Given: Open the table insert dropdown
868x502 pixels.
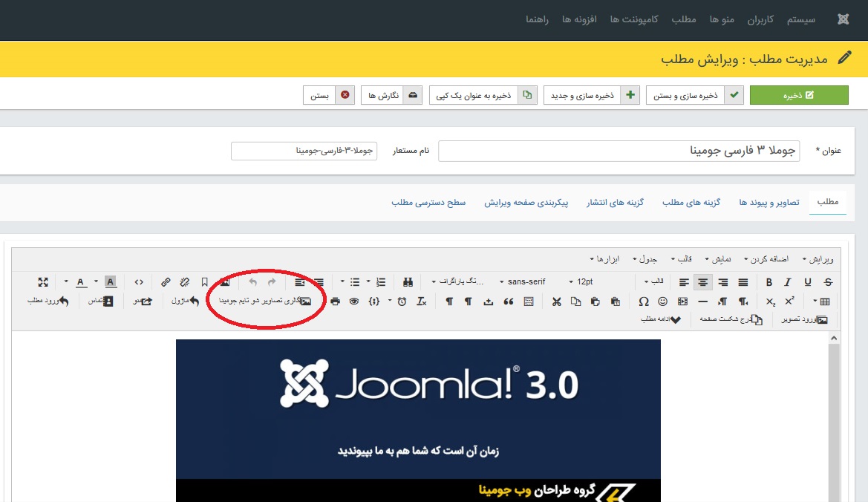Looking at the screenshot, I should pyautogui.click(x=822, y=301).
